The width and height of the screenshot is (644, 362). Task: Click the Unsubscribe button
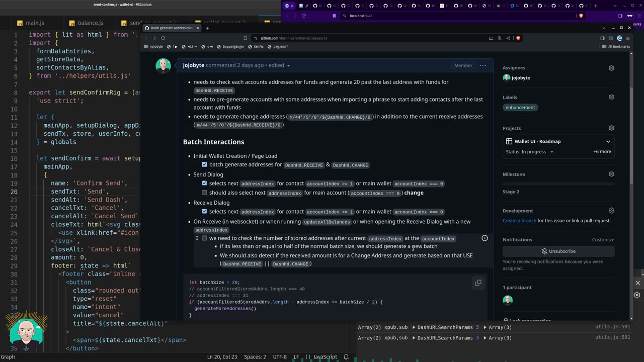coord(558,251)
